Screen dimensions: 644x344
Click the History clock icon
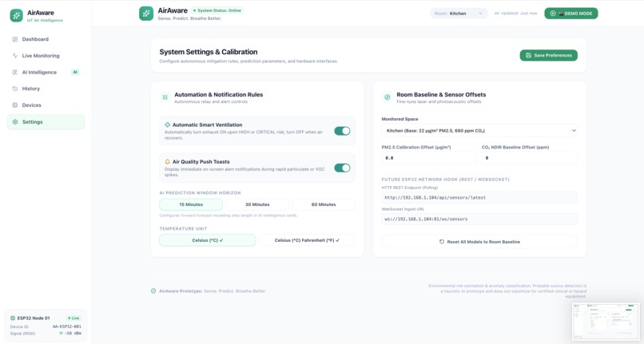[x=15, y=89]
